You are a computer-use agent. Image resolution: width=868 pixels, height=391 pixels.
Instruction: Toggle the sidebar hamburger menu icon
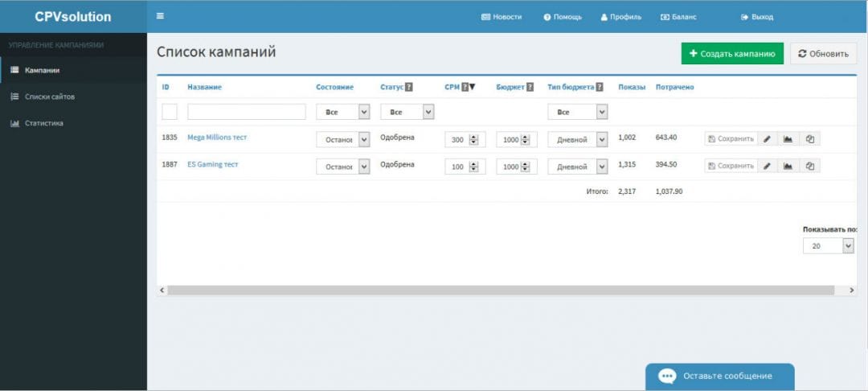click(160, 16)
